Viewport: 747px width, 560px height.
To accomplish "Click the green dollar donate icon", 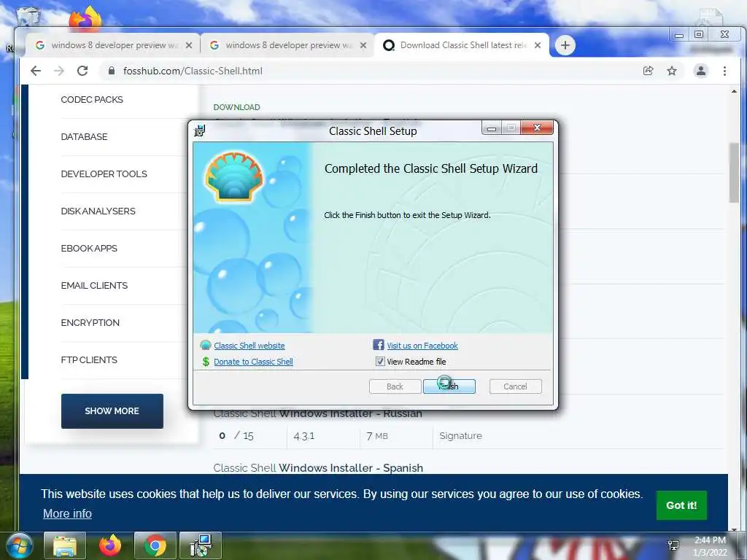I will [x=206, y=362].
